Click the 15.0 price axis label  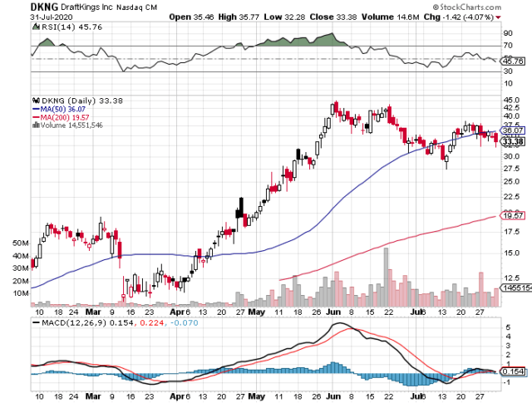click(x=511, y=253)
